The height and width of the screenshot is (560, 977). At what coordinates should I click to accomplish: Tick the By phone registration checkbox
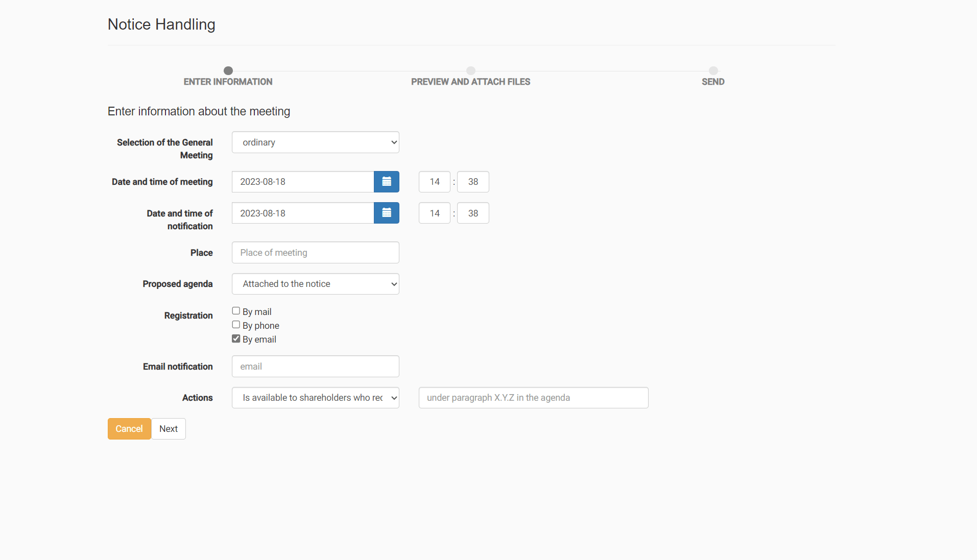click(236, 325)
